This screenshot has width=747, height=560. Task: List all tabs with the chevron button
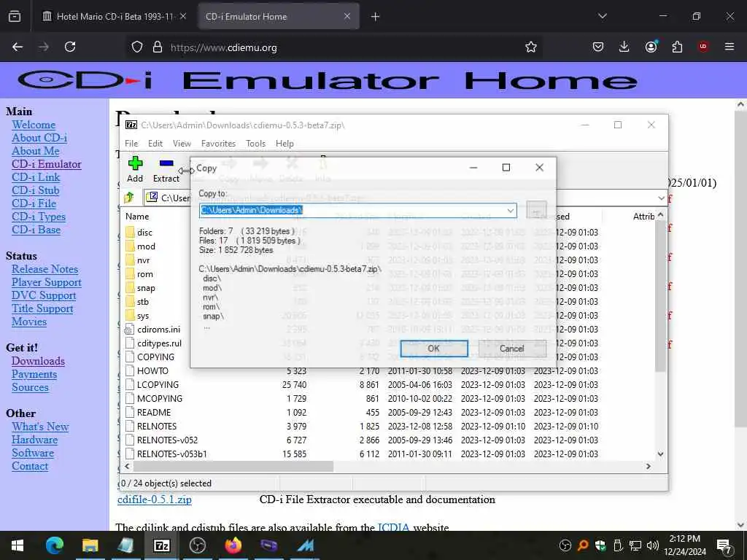602,16
